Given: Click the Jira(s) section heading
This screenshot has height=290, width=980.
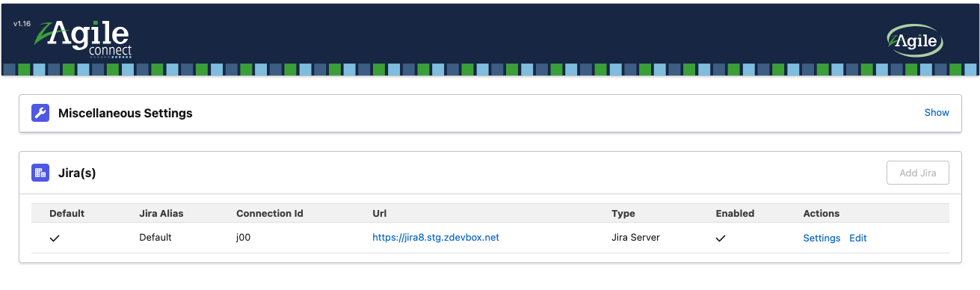Looking at the screenshot, I should pos(77,173).
